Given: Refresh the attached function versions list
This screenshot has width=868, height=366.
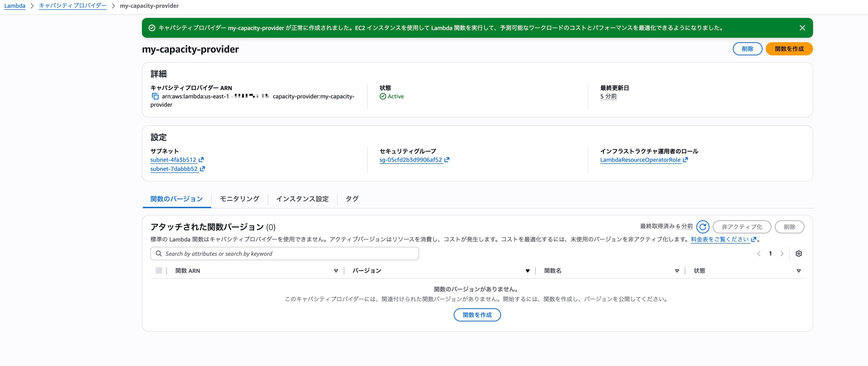Looking at the screenshot, I should click(703, 226).
